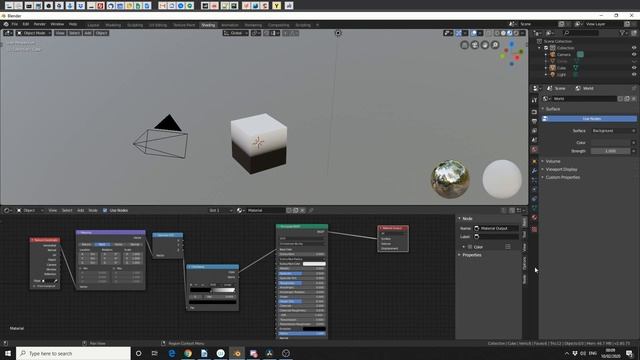Screen dimensions: 640x360
Task: Open the Edit menu
Action: click(x=26, y=24)
